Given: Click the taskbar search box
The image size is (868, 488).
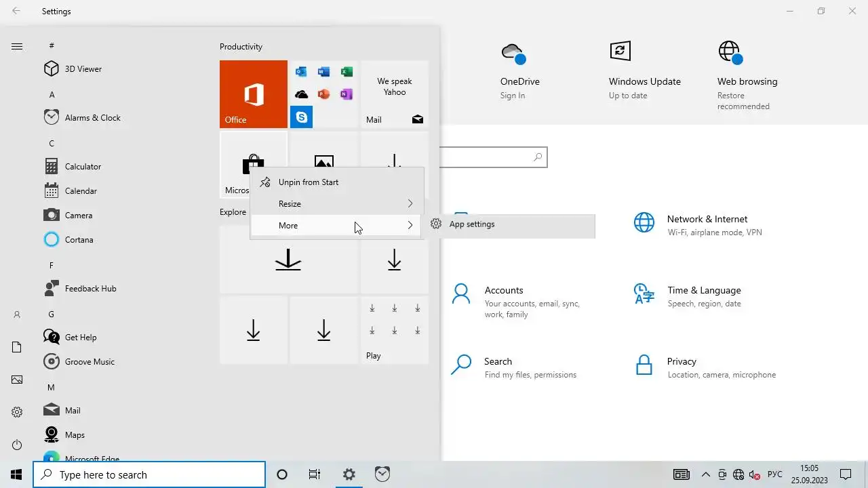Looking at the screenshot, I should [149, 474].
